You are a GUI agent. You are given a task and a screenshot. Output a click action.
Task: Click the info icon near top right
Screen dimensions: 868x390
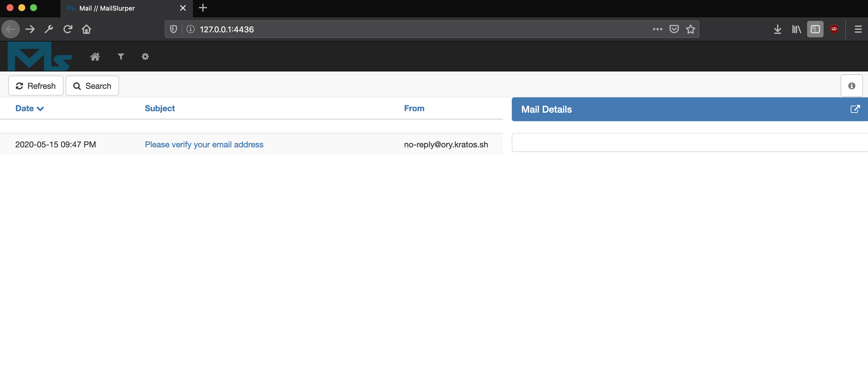tap(852, 86)
